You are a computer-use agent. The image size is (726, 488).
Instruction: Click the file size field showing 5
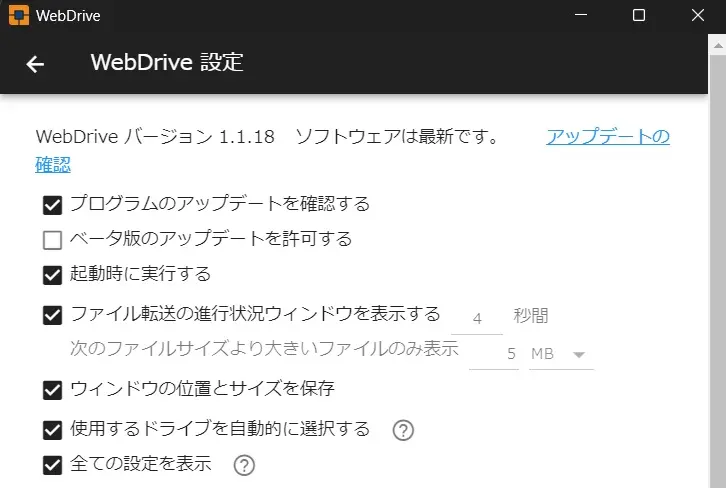coord(494,355)
